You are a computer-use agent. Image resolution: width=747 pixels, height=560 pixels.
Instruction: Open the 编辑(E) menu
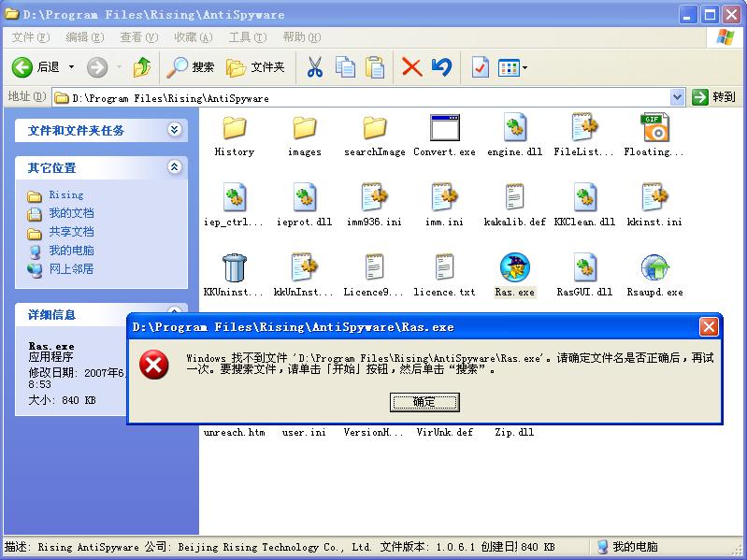click(85, 37)
